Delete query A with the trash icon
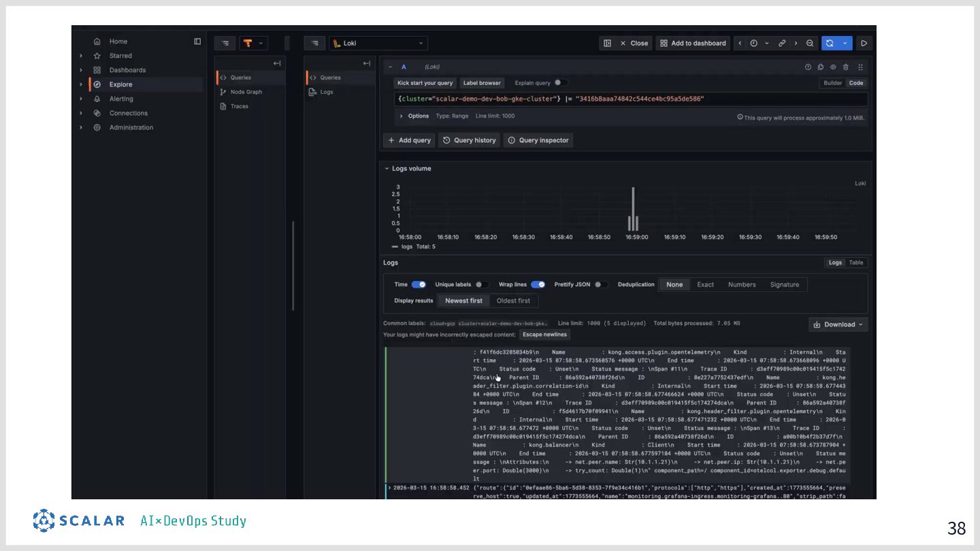Image resolution: width=980 pixels, height=551 pixels. tap(846, 67)
